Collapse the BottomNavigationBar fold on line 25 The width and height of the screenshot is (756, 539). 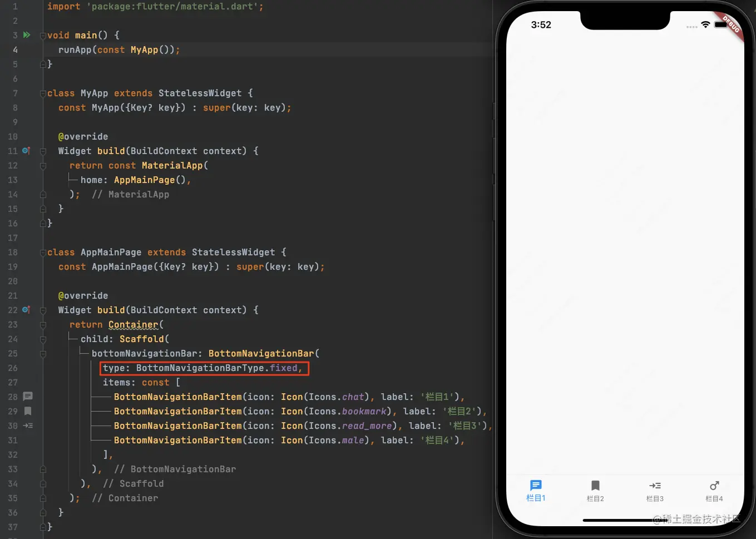pos(43,354)
